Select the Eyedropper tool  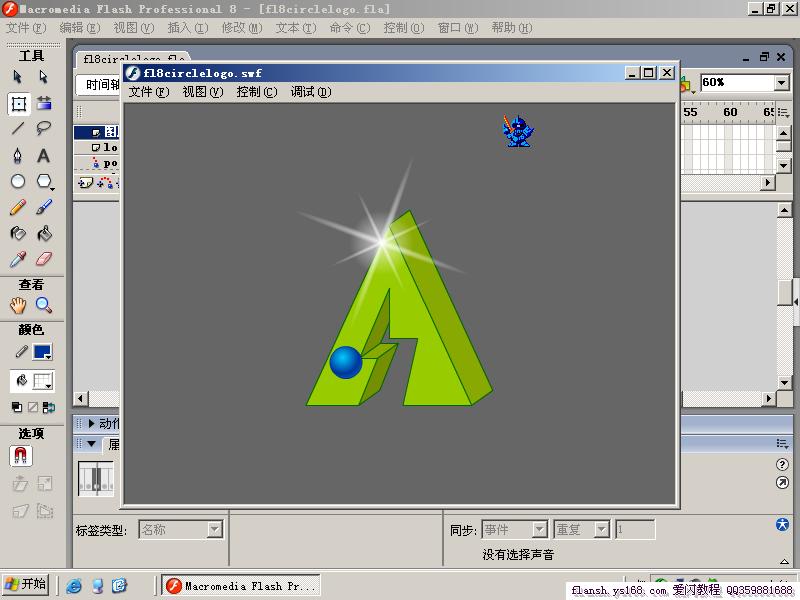tap(18, 260)
